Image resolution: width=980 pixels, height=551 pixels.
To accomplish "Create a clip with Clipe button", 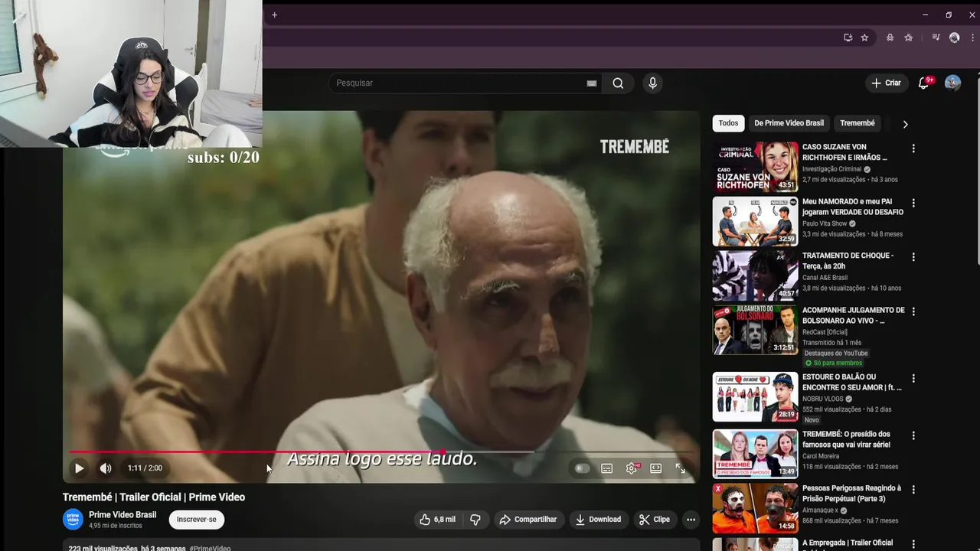I will [655, 519].
